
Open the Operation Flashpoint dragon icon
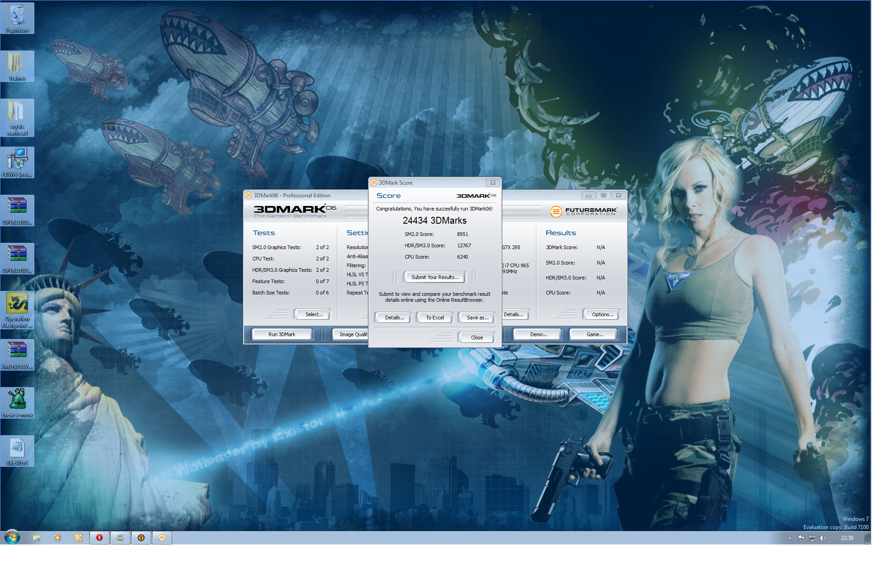(17, 310)
